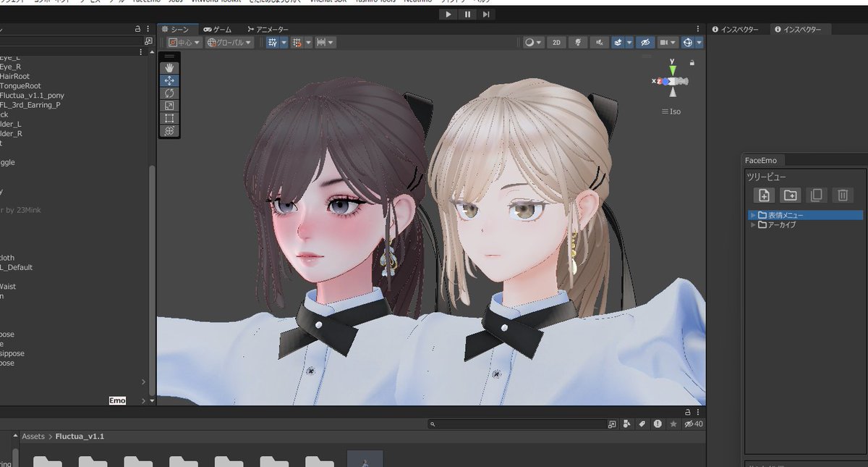The height and width of the screenshot is (467, 868).
Task: Open Hierarchy panel options (three dots)
Action: 149,30
